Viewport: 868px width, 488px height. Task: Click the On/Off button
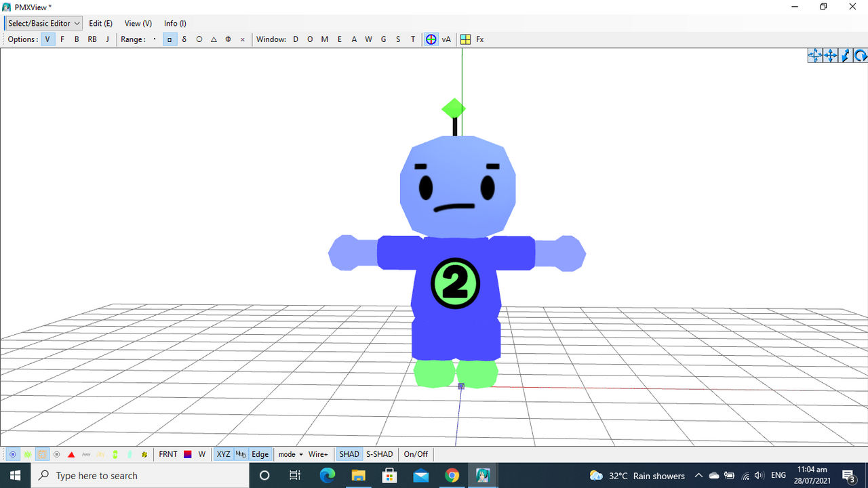click(416, 454)
